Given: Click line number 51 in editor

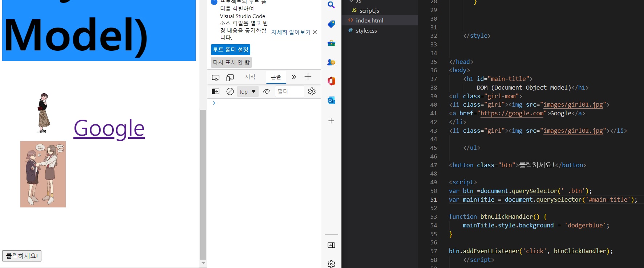Looking at the screenshot, I should [434, 199].
